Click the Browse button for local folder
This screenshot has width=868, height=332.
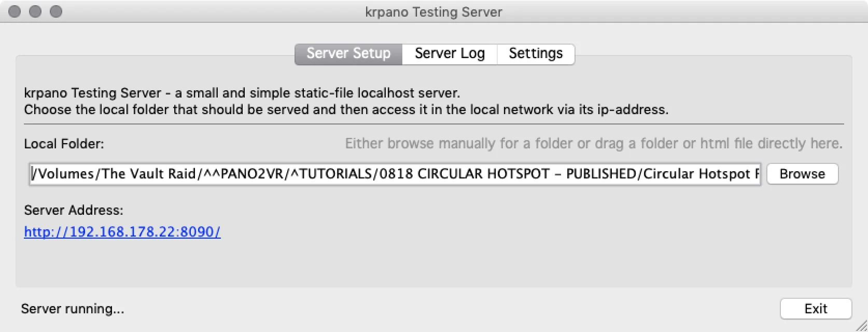pos(802,174)
